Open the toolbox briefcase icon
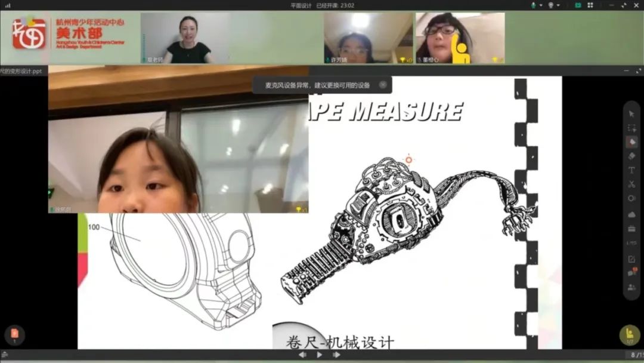The width and height of the screenshot is (644, 363). pyautogui.click(x=631, y=229)
